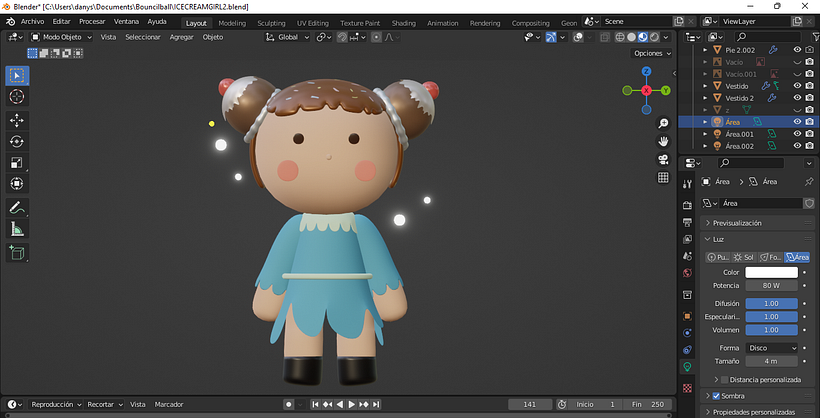This screenshot has height=418, width=820.
Task: Expand the Vestido 2 tree row
Action: pos(705,98)
